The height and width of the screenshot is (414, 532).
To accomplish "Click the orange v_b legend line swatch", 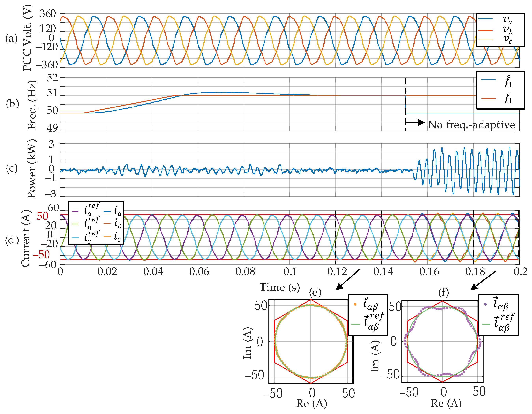I will click(485, 30).
